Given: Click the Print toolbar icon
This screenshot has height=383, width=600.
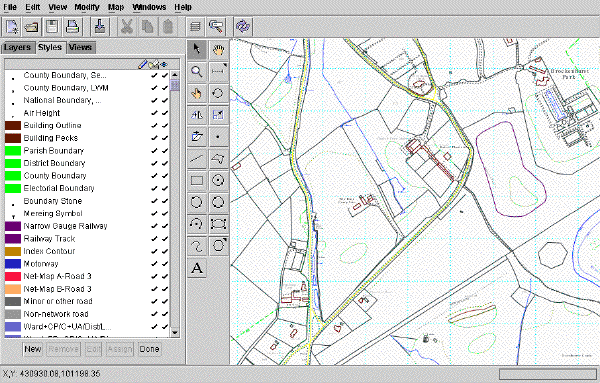Looking at the screenshot, I should point(72,27).
